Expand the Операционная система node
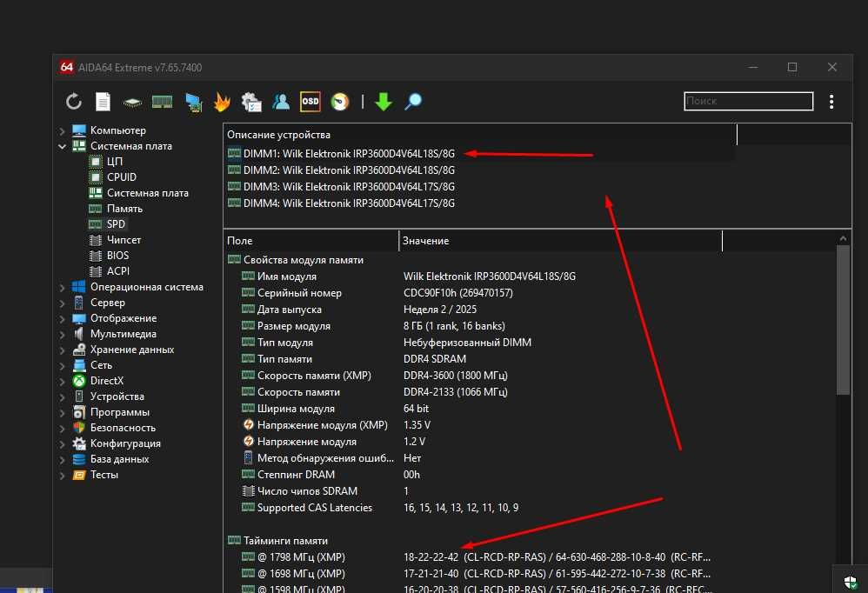Image resolution: width=868 pixels, height=593 pixels. [x=62, y=288]
